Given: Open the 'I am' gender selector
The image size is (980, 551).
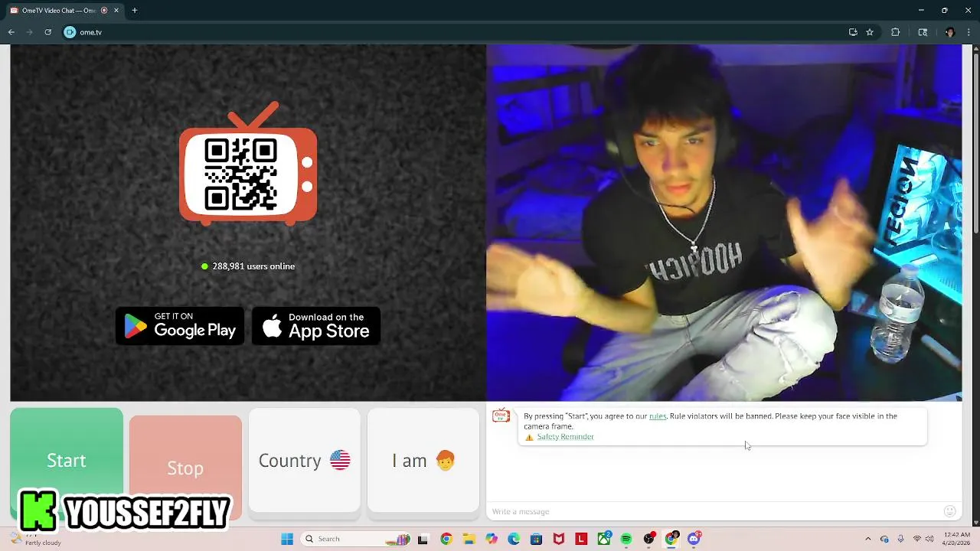Looking at the screenshot, I should 423,460.
